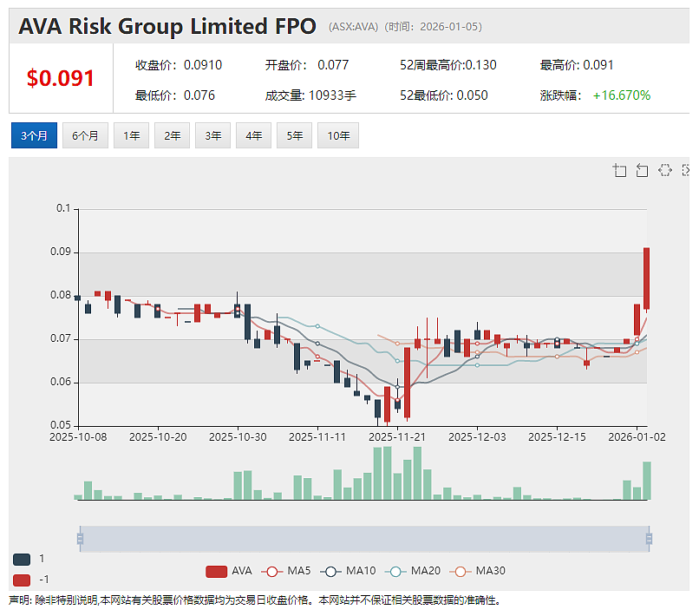The image size is (699, 616).
Task: Click the 2025-10-20 axis date label
Action: point(158,437)
